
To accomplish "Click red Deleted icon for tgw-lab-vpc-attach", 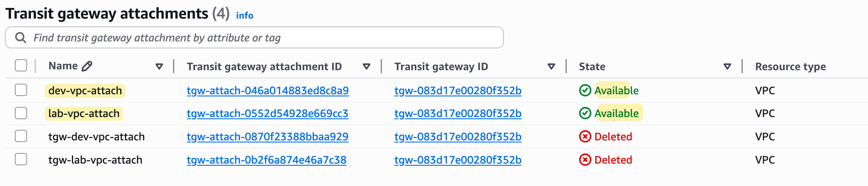I will pyautogui.click(x=585, y=160).
